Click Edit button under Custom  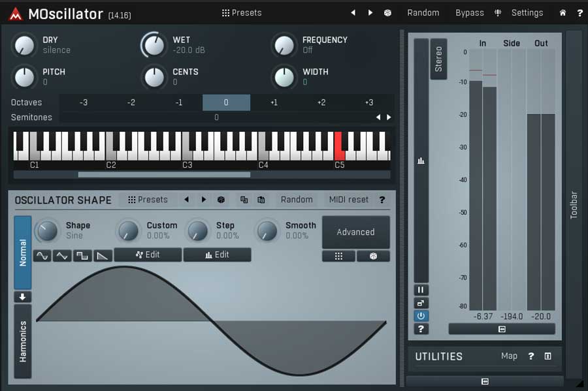click(x=148, y=255)
